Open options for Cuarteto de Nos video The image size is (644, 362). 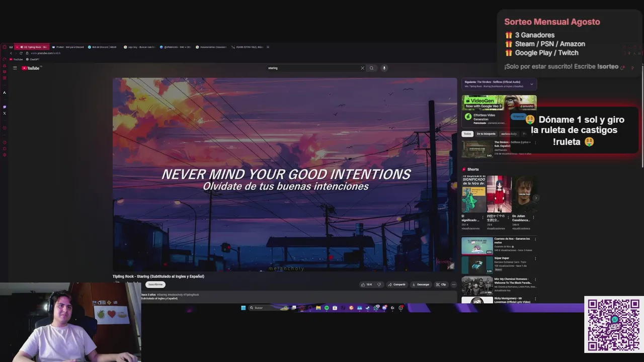pos(535,239)
